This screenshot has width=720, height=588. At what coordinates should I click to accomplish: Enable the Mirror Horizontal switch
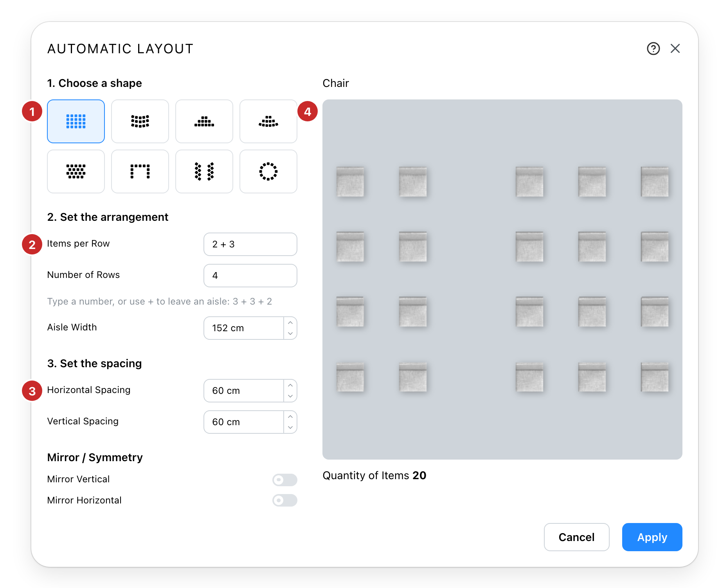click(285, 500)
